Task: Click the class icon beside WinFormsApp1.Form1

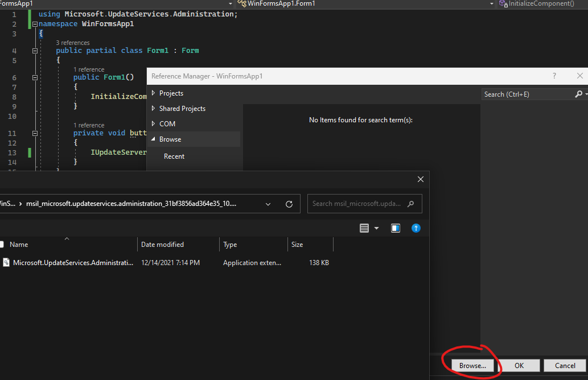Action: (241, 4)
